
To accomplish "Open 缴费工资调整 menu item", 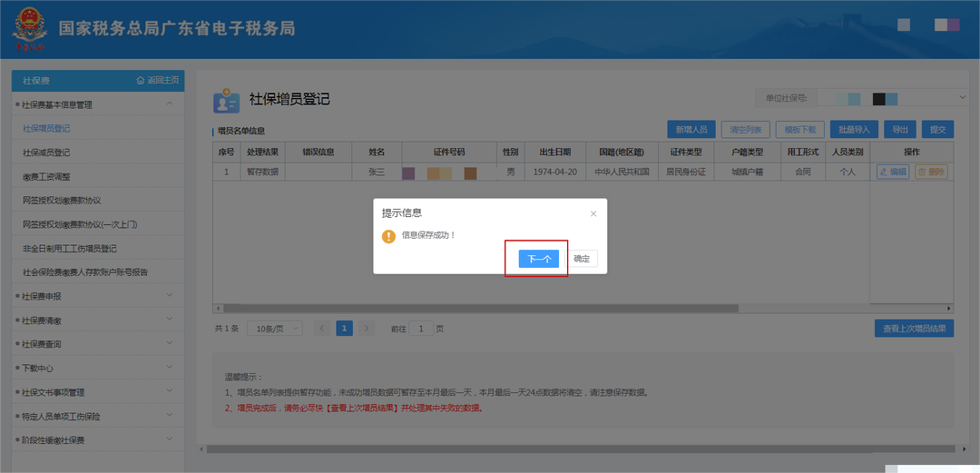I will tap(46, 176).
